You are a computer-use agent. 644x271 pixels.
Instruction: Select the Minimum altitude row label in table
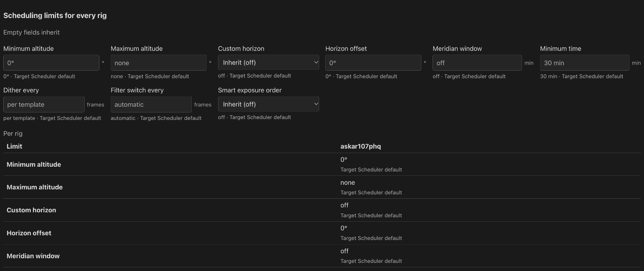34,164
